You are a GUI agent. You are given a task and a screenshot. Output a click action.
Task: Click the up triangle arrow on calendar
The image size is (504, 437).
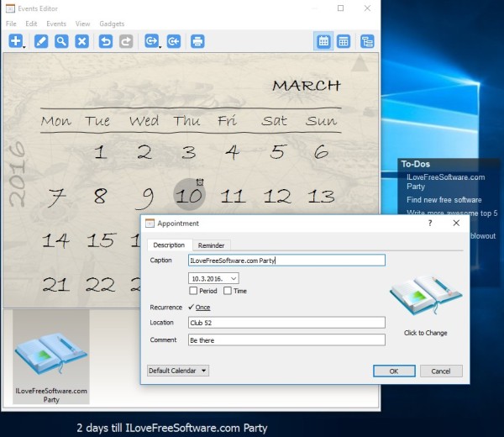[360, 63]
